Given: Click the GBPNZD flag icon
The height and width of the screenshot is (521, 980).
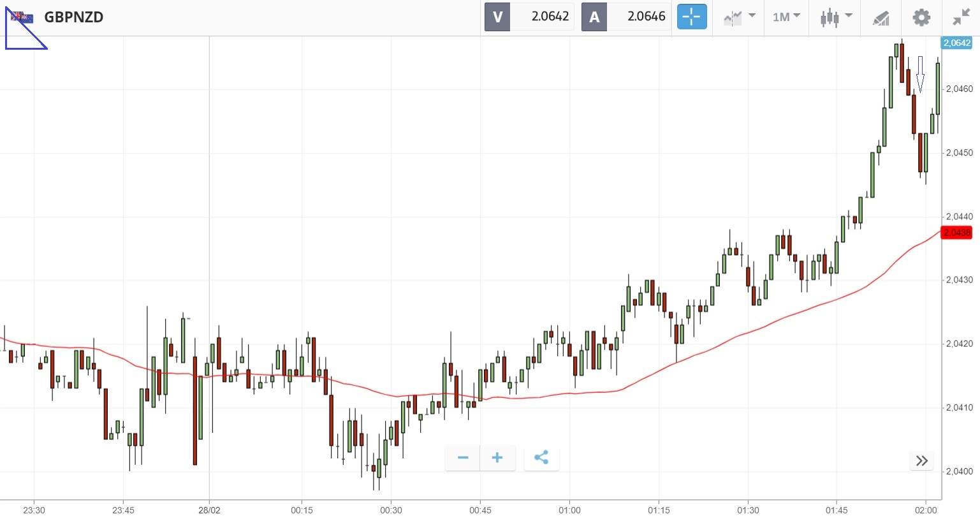Looking at the screenshot, I should [x=22, y=17].
